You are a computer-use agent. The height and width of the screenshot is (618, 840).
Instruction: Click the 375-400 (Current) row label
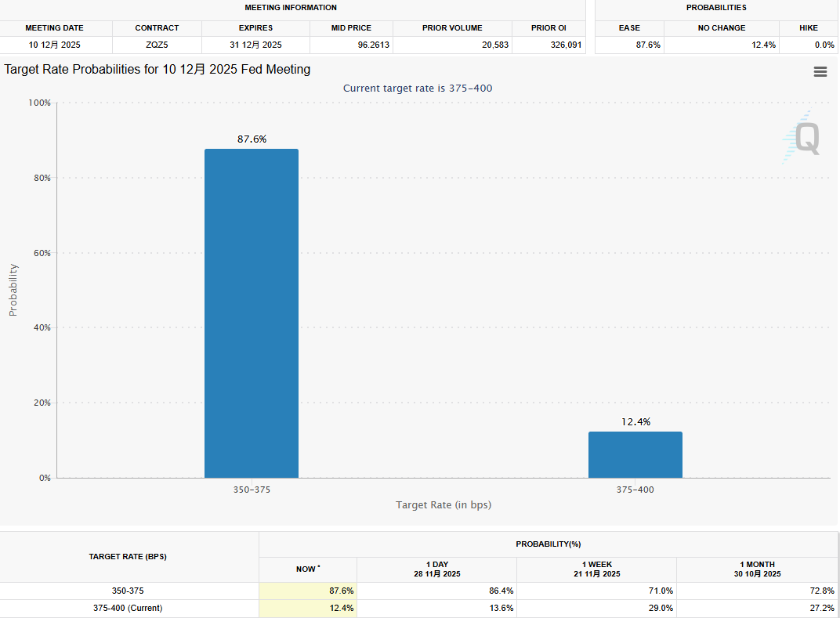tap(128, 608)
